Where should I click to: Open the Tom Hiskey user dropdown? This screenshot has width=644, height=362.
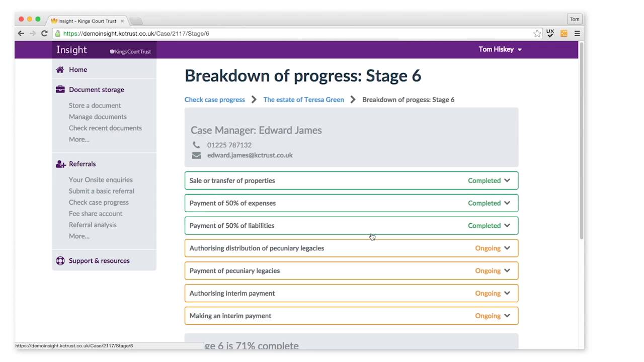coord(500,49)
